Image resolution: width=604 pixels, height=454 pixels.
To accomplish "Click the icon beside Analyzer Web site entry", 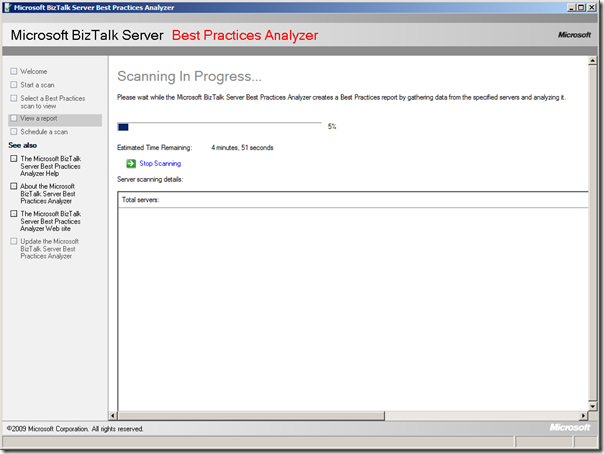I will click(x=14, y=214).
